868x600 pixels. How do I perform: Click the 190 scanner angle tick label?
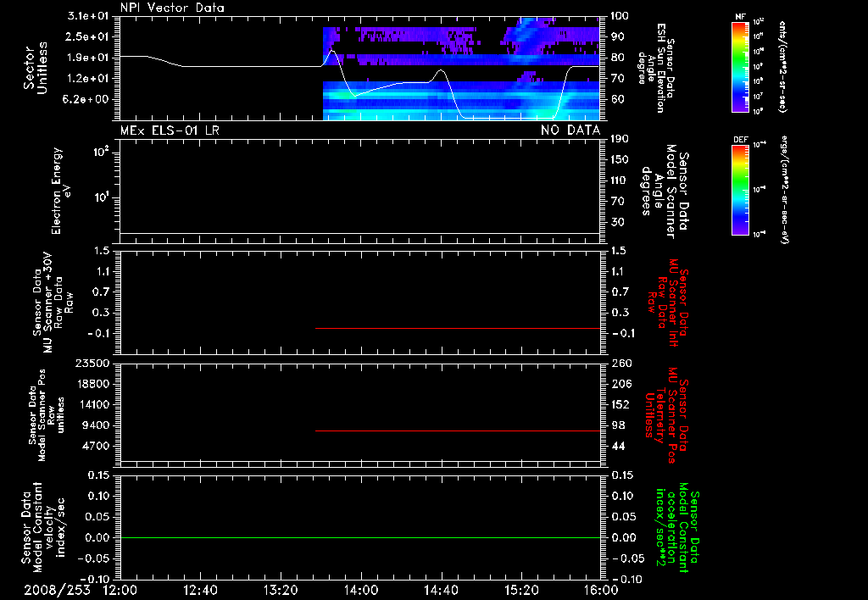[620, 139]
